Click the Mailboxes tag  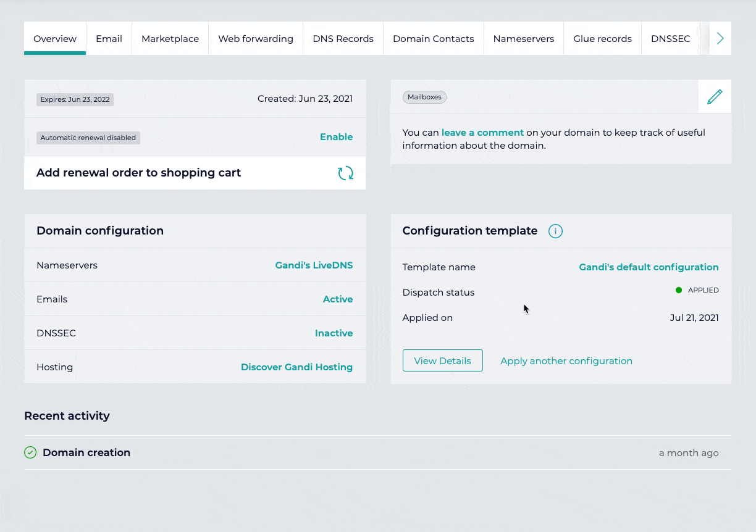click(424, 98)
